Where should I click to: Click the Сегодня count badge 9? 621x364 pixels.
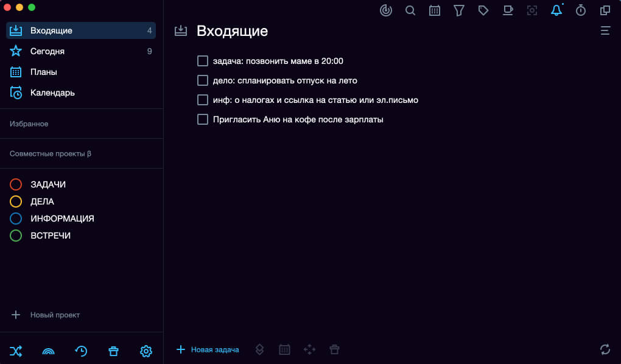(x=149, y=51)
